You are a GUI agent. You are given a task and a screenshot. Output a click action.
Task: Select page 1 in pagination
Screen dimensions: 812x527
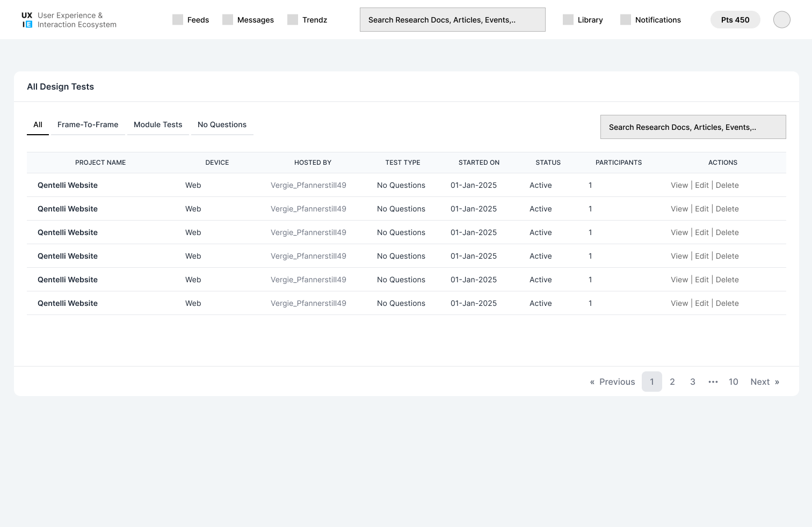click(x=652, y=382)
